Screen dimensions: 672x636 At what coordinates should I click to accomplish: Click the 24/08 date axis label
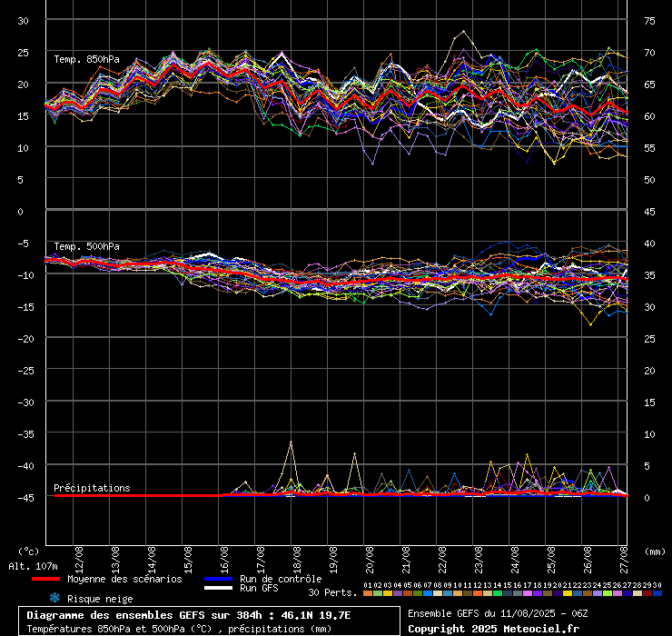(515, 560)
